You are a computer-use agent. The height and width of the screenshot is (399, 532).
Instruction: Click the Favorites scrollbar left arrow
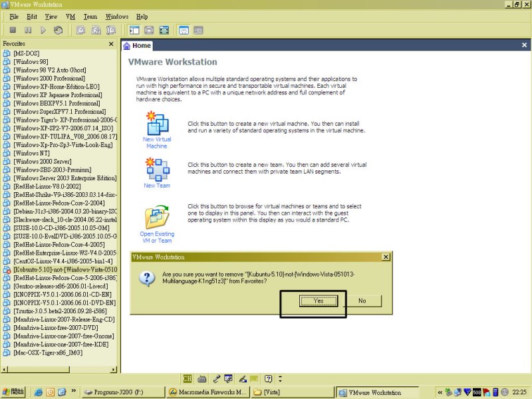pyautogui.click(x=5, y=369)
